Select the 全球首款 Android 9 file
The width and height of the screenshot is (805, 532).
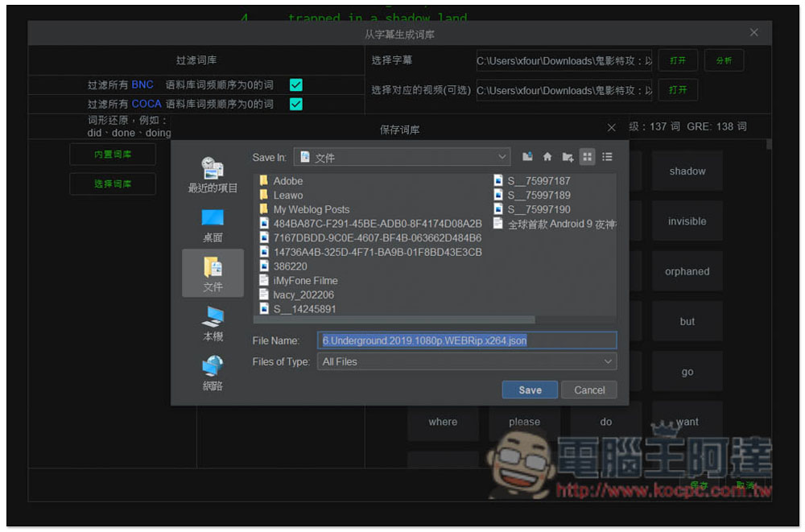(x=555, y=224)
